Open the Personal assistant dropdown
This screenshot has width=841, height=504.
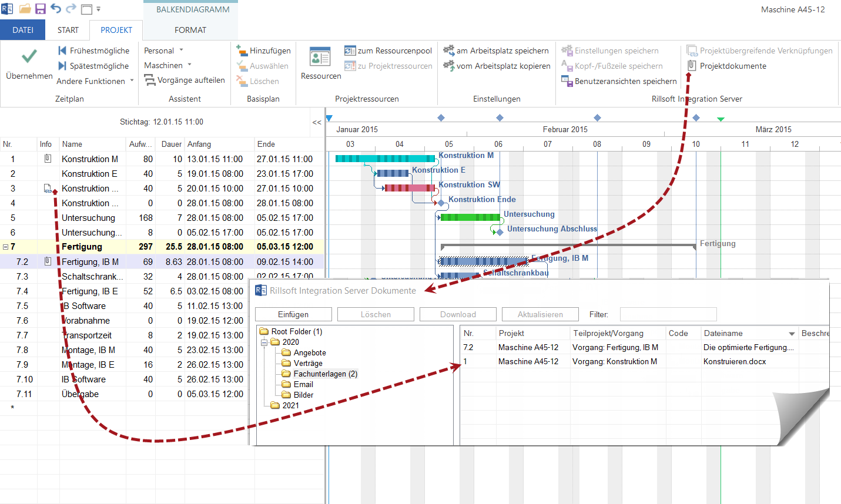coord(164,51)
